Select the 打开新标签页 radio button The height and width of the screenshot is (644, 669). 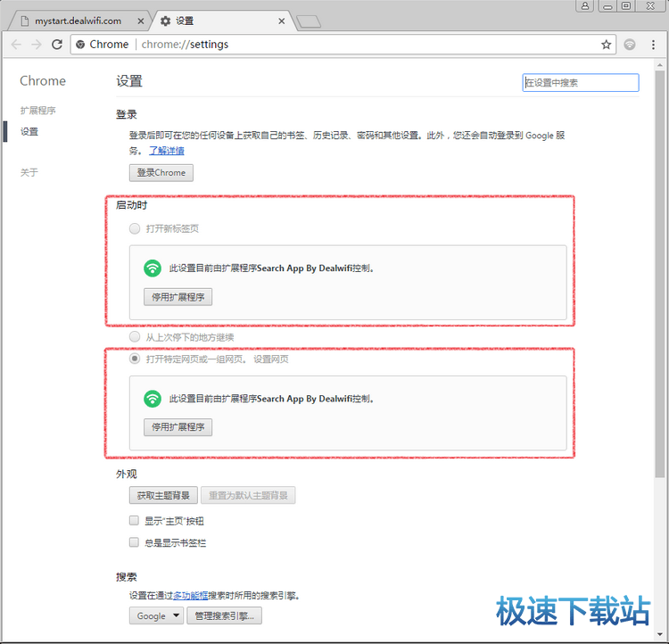tap(135, 228)
